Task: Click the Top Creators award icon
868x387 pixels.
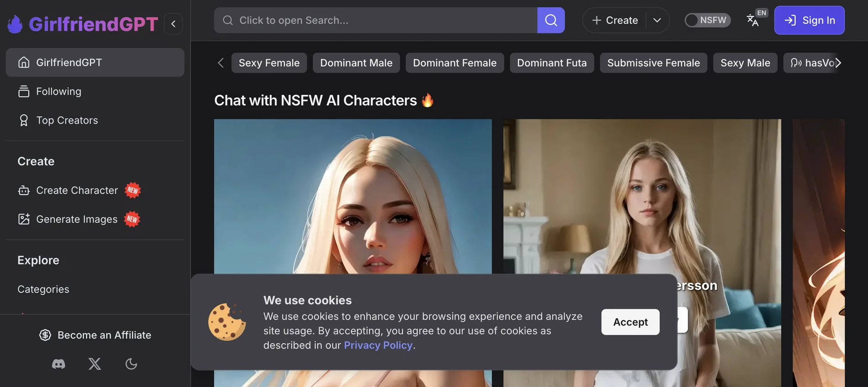Action: (x=24, y=120)
